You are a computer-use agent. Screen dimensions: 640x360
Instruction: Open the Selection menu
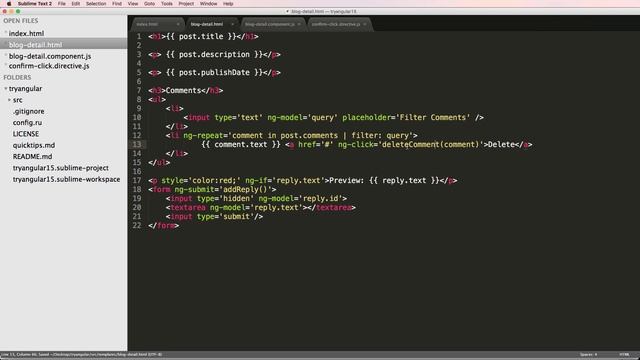pos(96,4)
